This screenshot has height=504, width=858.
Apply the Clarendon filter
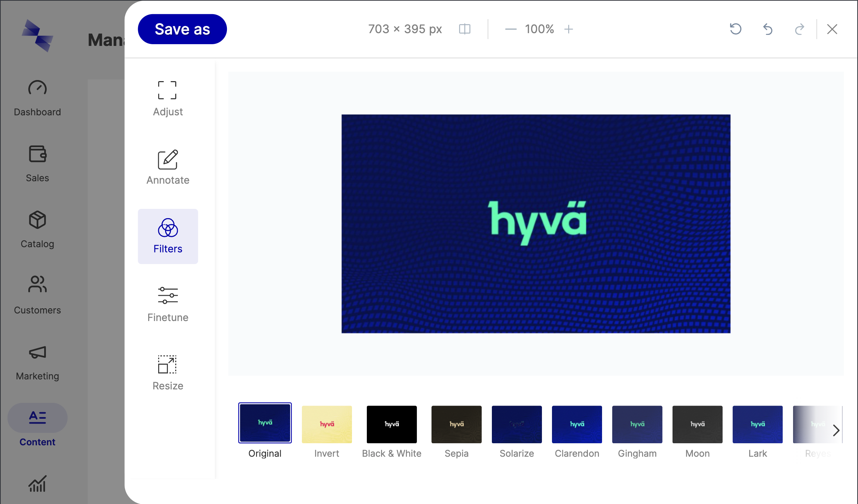point(577,424)
